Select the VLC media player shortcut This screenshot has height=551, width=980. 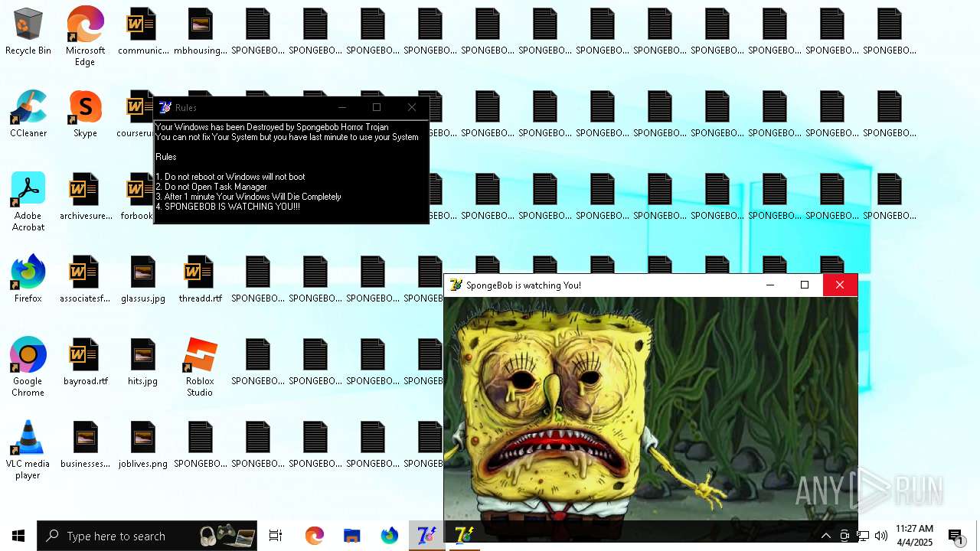28,450
